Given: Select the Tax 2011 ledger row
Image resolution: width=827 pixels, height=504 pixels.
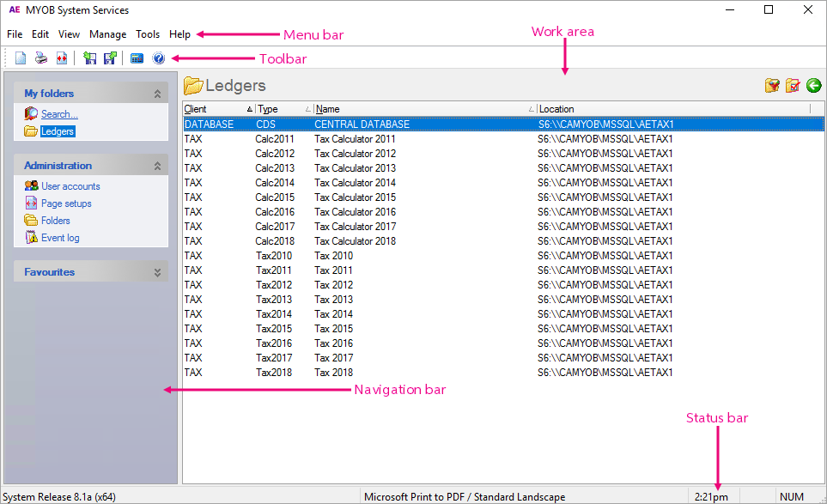Looking at the screenshot, I should point(504,270).
